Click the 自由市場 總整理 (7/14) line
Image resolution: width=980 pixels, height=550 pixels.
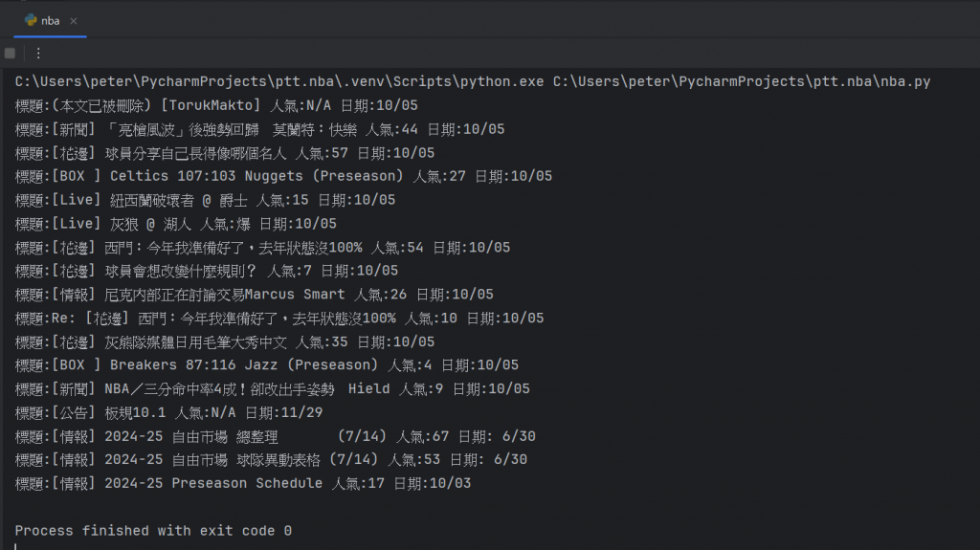tap(275, 436)
